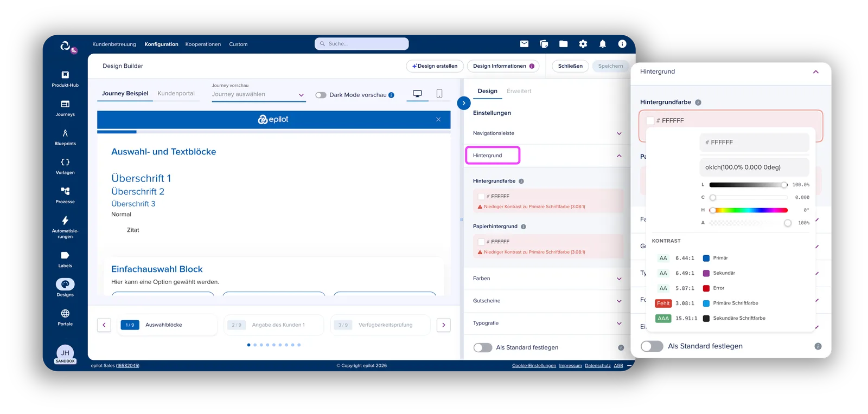
Task: Switch to desktop preview icon
Action: [x=417, y=94]
